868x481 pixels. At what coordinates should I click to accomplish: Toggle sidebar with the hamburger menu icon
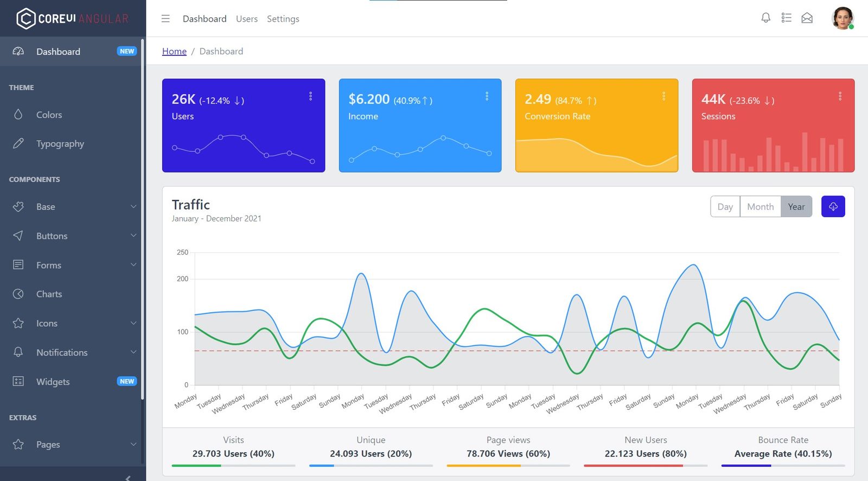coord(165,18)
